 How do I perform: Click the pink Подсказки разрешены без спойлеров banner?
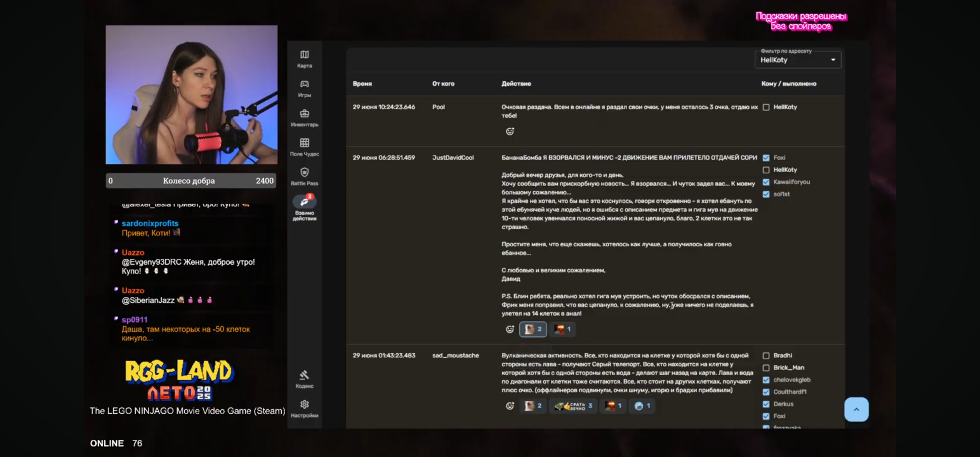coord(801,21)
